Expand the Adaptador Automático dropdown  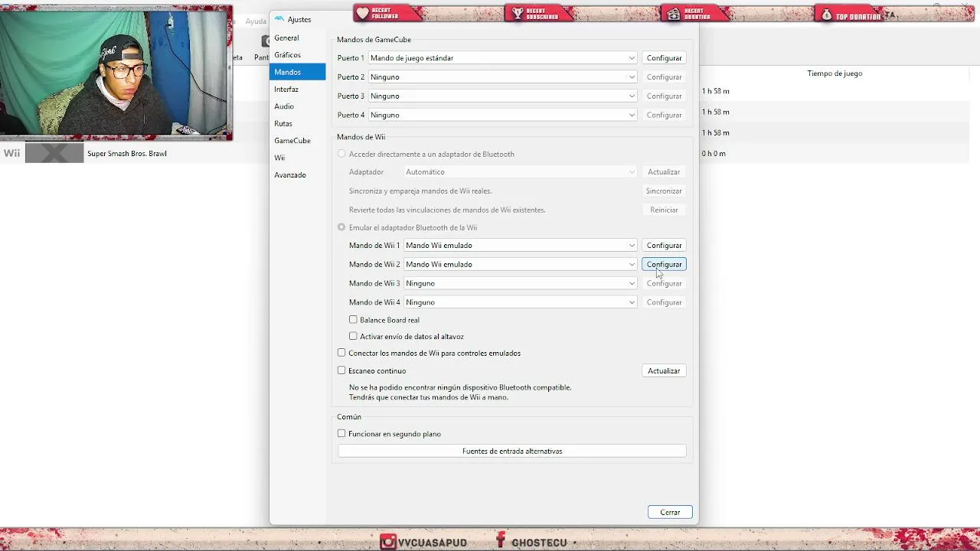[520, 172]
